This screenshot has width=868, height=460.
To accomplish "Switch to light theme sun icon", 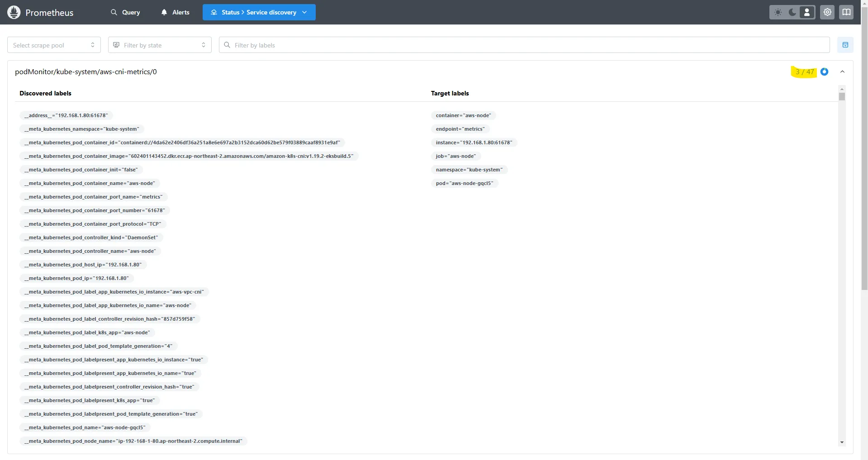I will [778, 12].
